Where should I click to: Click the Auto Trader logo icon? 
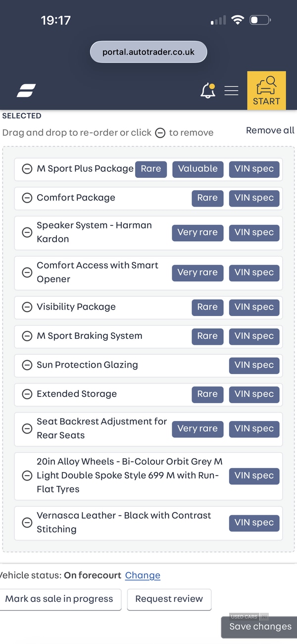tap(26, 90)
